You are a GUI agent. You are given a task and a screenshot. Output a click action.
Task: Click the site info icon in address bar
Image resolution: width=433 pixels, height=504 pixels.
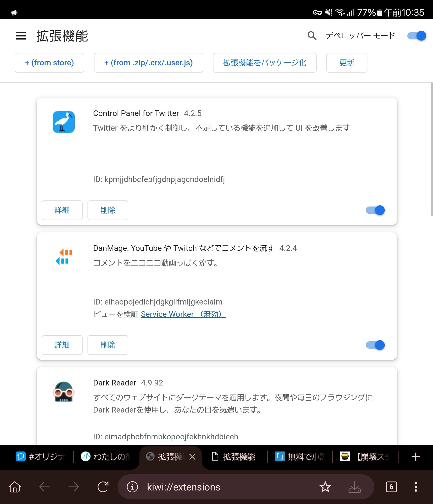pos(132,487)
